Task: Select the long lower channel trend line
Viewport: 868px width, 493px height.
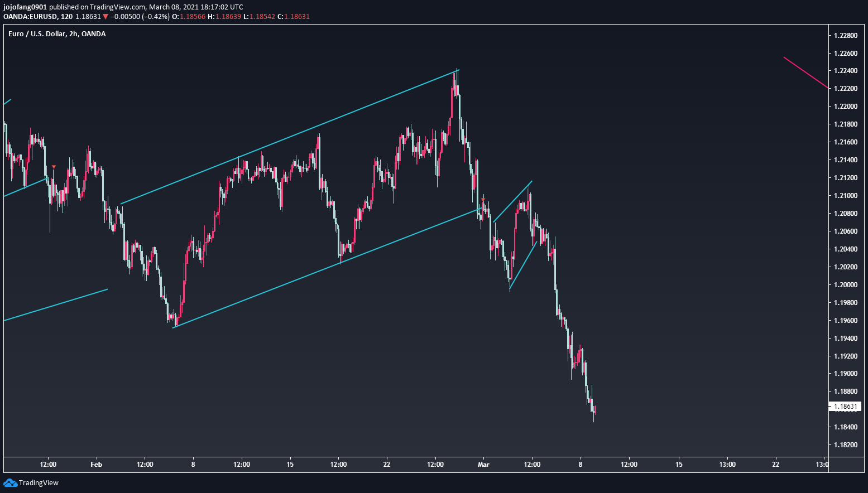Action: click(x=327, y=268)
